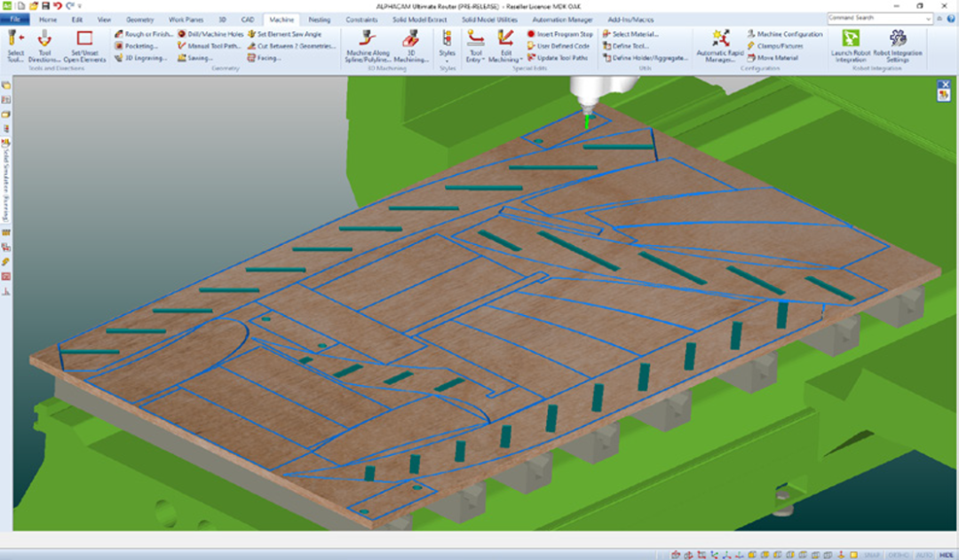Screen dimensions: 959x560
Task: Click Update Tool Paths
Action: click(x=563, y=57)
